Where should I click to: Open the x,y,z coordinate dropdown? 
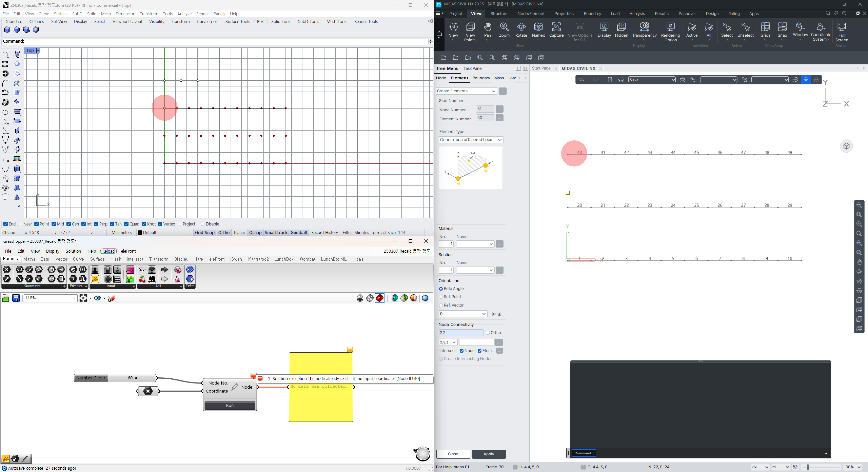(x=448, y=342)
